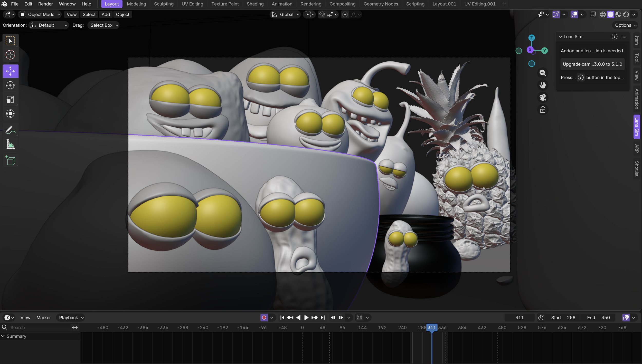The image size is (642, 364).
Task: Select the Scale tool
Action: tap(10, 99)
